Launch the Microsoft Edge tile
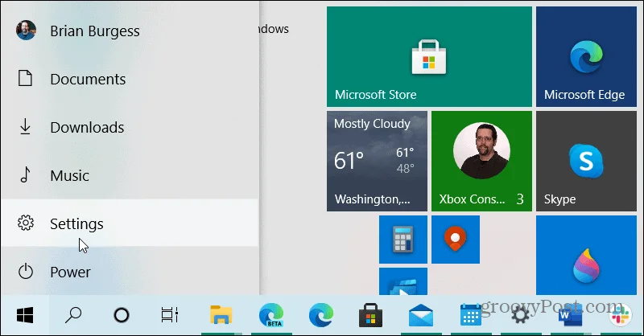 [x=586, y=56]
